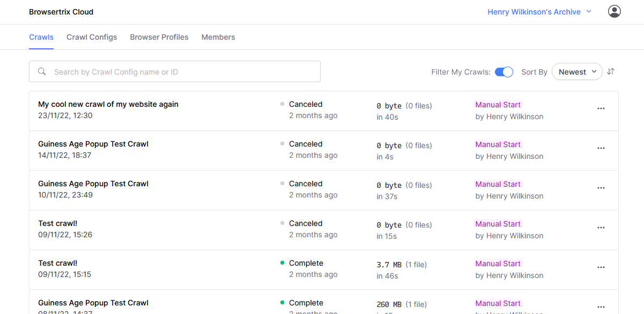This screenshot has height=314, width=644.
Task: Open the Browser Profiles tab
Action: 159,36
